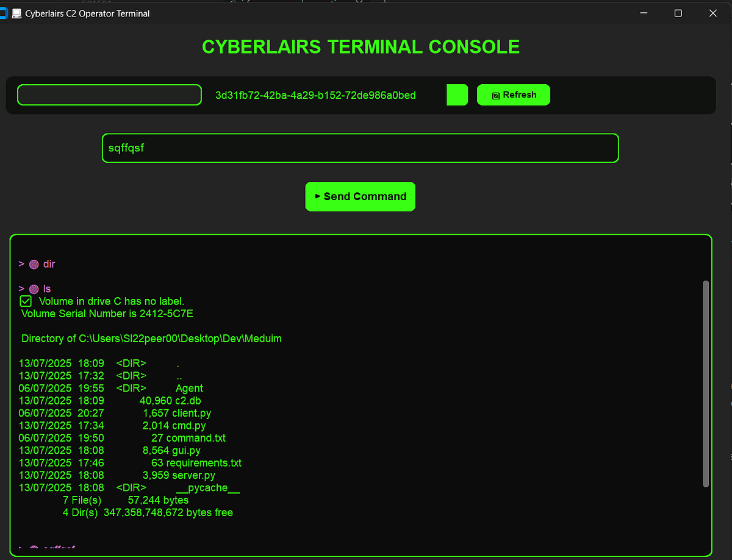Click the blue accent icon at top-left edge
The height and width of the screenshot is (560, 732).
click(x=4, y=12)
